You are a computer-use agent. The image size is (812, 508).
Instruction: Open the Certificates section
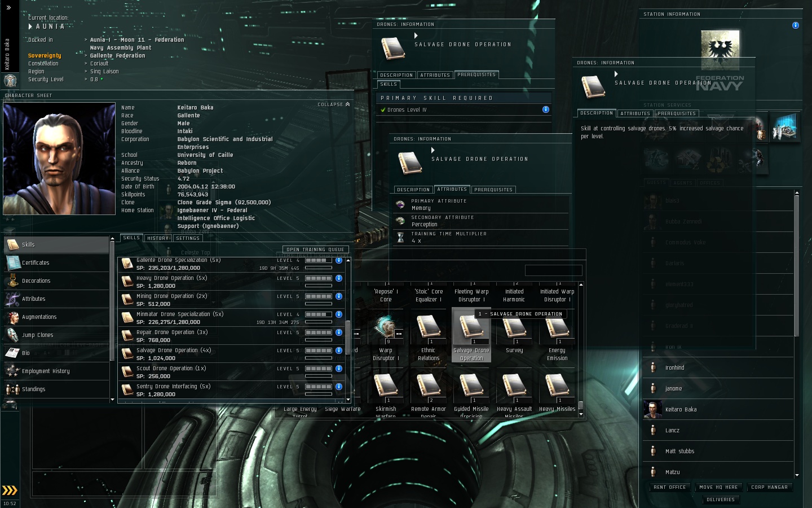(x=56, y=262)
